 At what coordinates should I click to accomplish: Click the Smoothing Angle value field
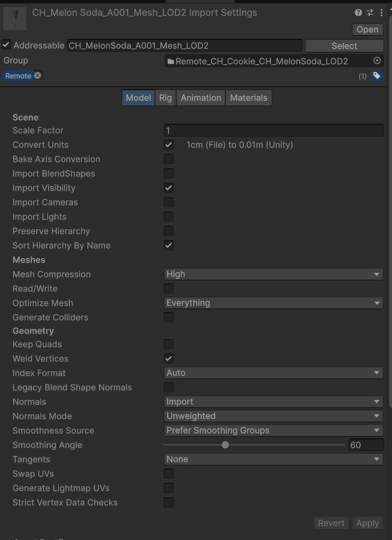pos(366,445)
